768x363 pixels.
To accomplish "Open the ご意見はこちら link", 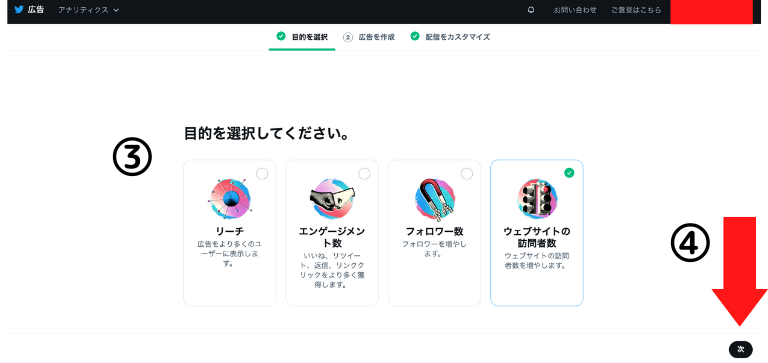I will click(x=636, y=10).
